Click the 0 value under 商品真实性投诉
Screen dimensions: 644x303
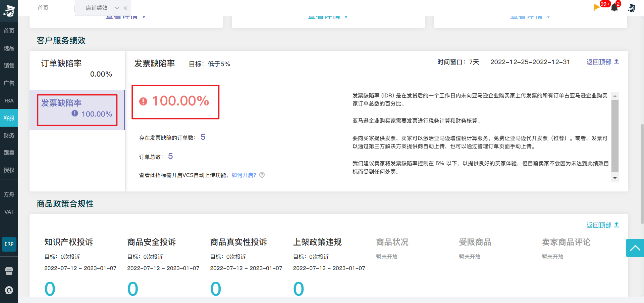[x=216, y=289]
